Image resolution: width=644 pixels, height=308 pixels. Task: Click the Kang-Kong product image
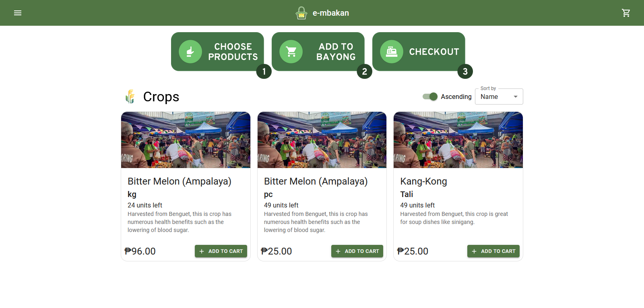(x=458, y=140)
